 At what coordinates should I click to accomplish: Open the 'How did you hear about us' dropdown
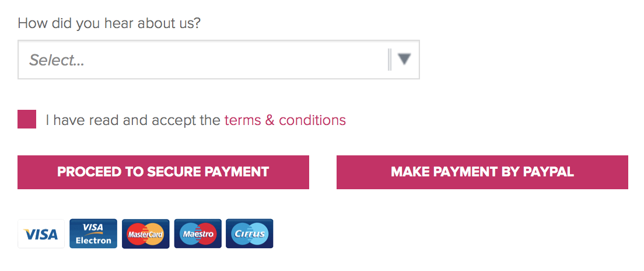(219, 60)
